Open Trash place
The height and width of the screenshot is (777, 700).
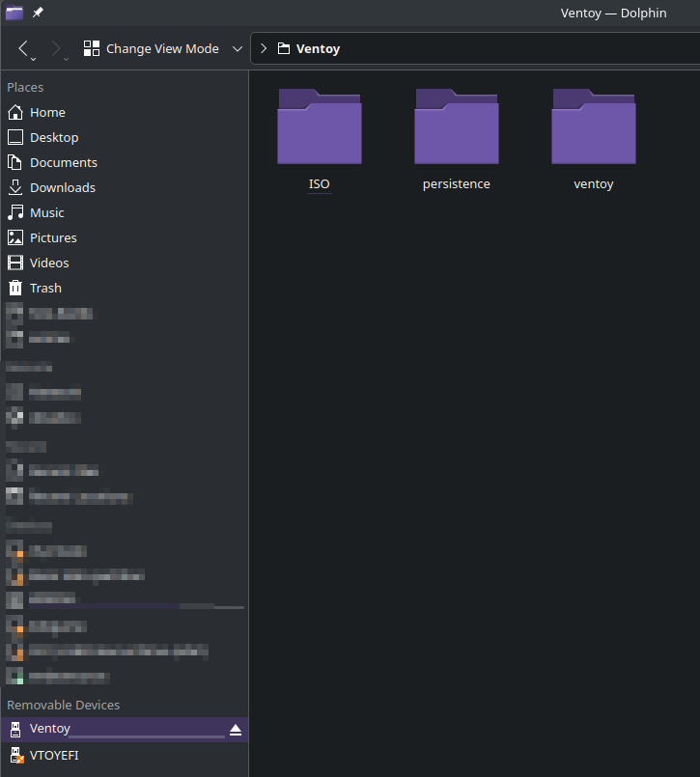tap(45, 288)
